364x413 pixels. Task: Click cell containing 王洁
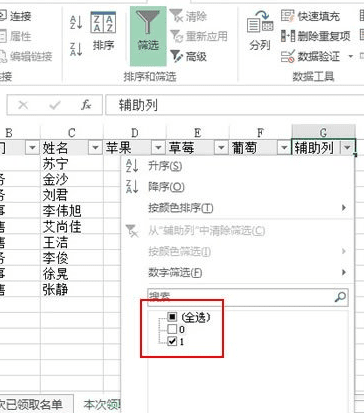(x=72, y=242)
